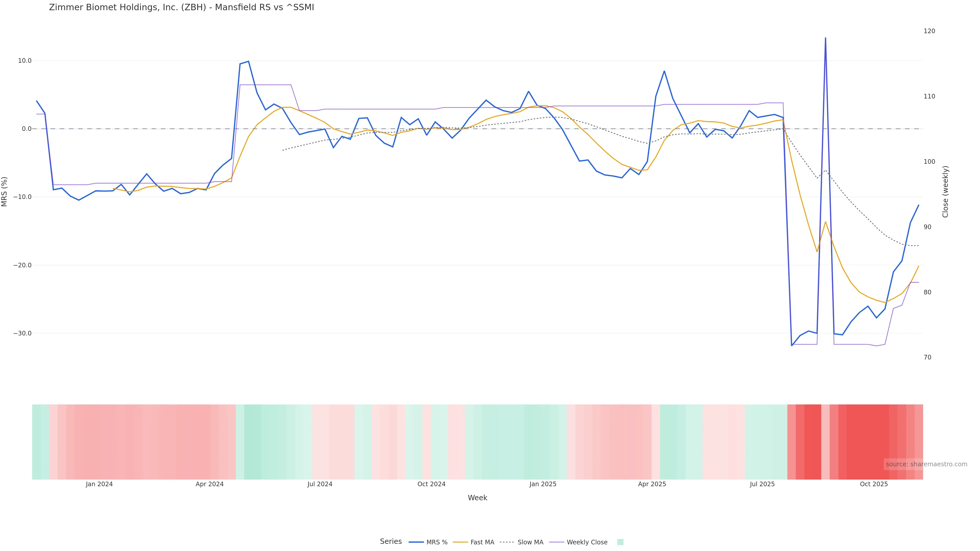Open the sharemaestro.com source link
The height and width of the screenshot is (551, 980).
coord(926,464)
